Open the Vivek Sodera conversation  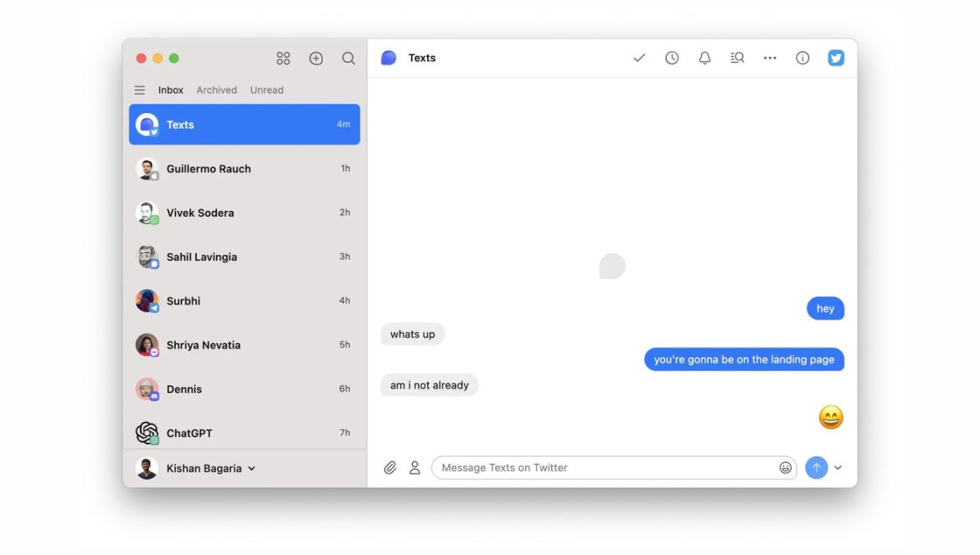[x=245, y=213]
